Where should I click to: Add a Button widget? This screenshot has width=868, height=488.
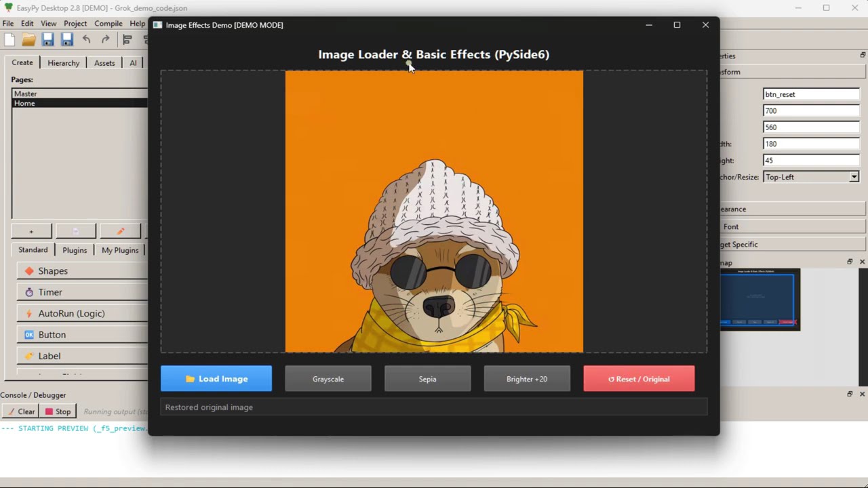[x=82, y=335]
